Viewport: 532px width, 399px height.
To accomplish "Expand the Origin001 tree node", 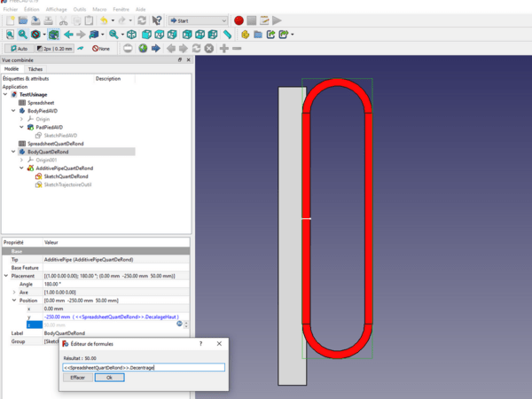I will click(x=20, y=160).
